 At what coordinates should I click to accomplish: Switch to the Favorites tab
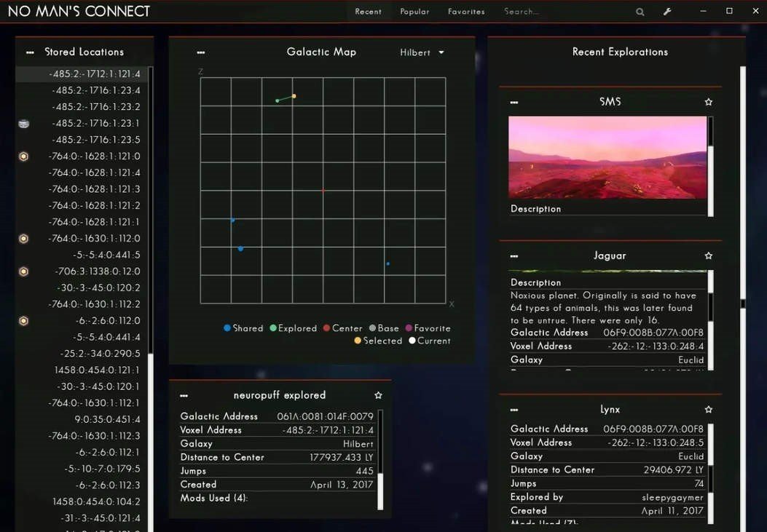click(x=466, y=12)
